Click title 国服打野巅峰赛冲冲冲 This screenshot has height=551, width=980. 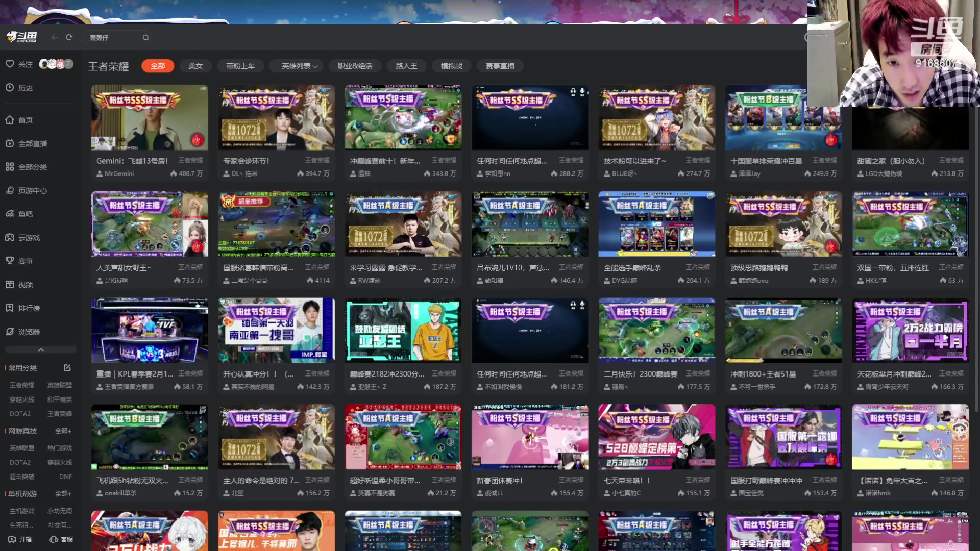(766, 480)
